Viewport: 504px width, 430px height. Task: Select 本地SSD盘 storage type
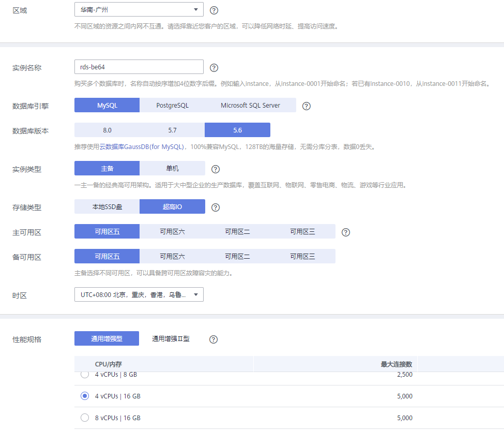[107, 206]
